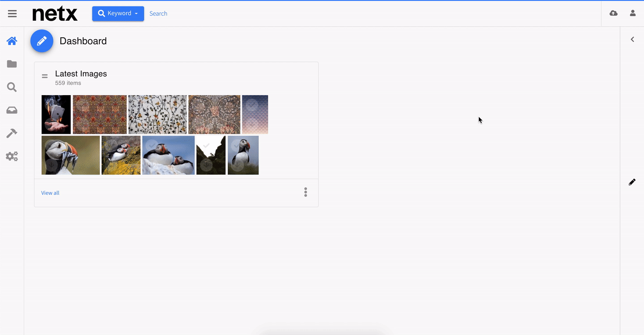
Task: Open the user account icon
Action: pyautogui.click(x=632, y=13)
